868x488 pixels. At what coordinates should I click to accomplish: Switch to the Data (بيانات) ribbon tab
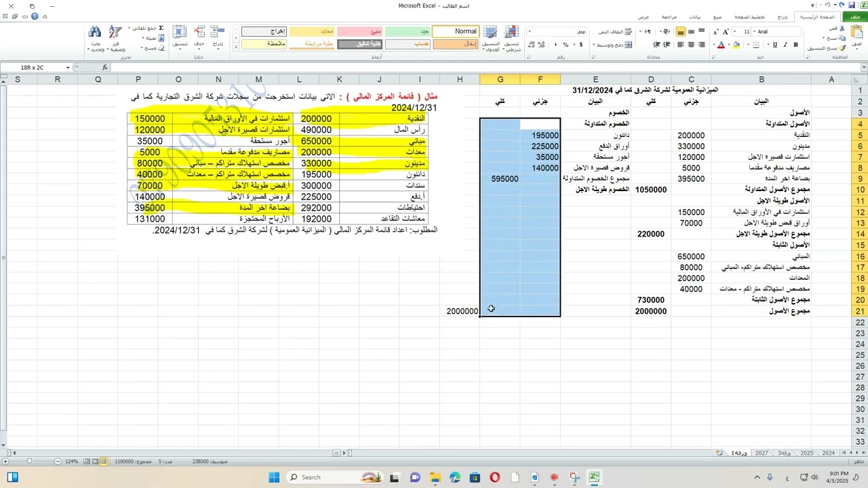click(694, 16)
